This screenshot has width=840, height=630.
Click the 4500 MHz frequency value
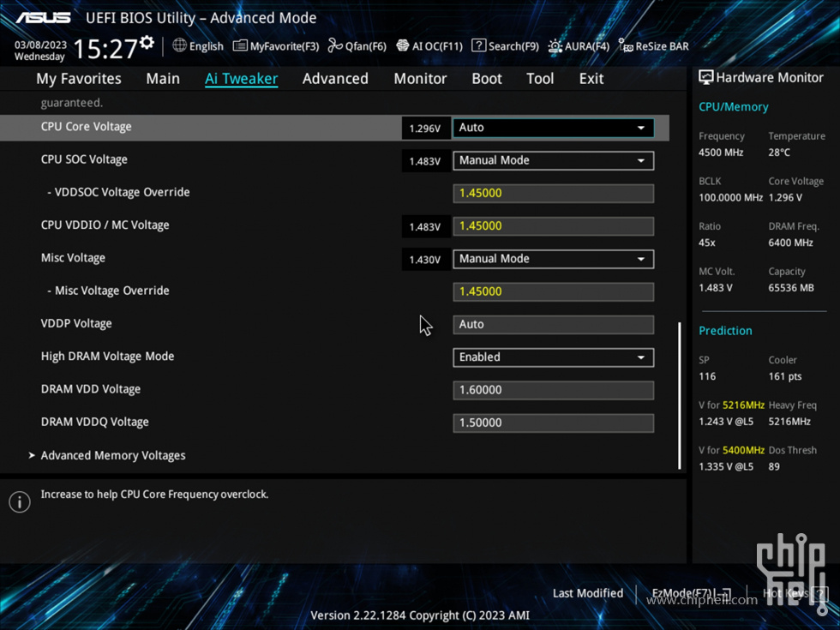[721, 153]
